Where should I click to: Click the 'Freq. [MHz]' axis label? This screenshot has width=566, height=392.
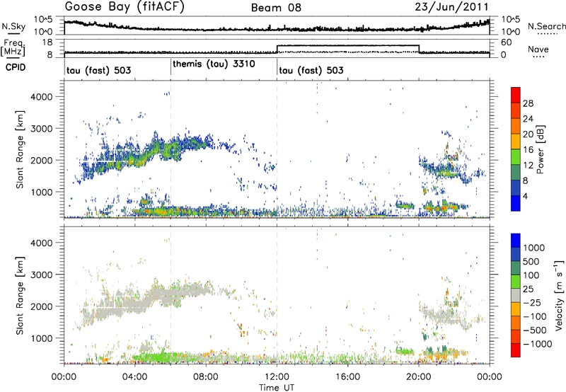(13, 47)
